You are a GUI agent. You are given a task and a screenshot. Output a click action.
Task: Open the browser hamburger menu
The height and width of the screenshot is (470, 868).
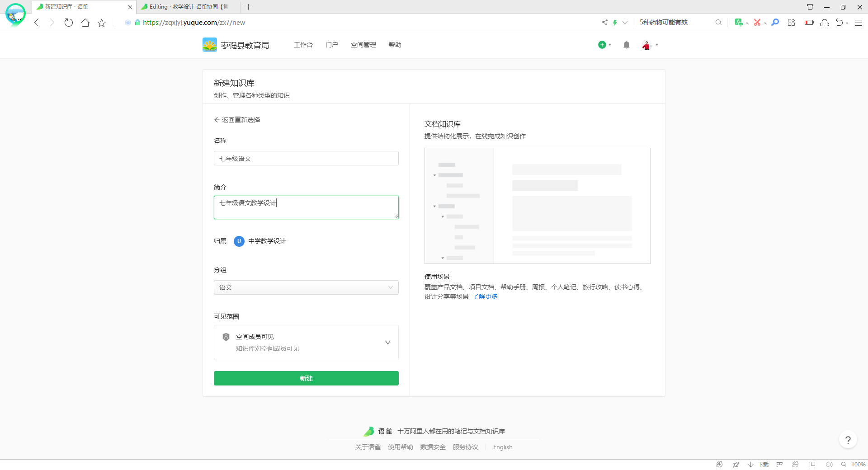(x=859, y=22)
